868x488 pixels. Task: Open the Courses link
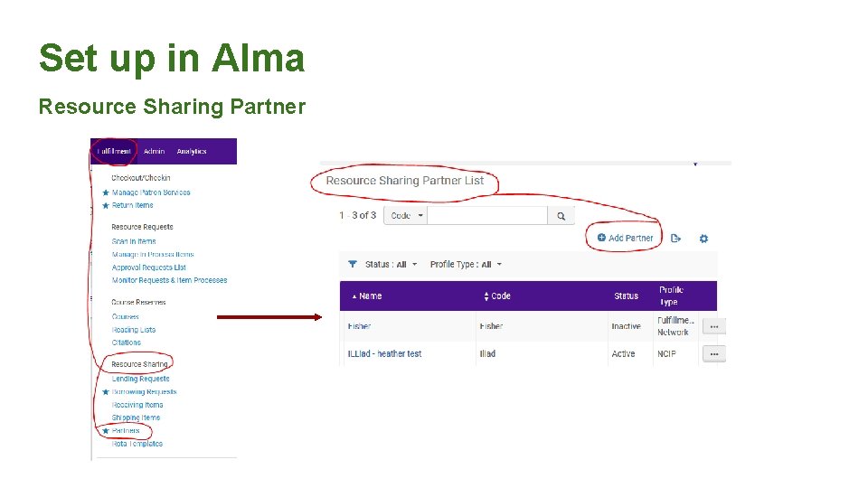pyautogui.click(x=125, y=316)
